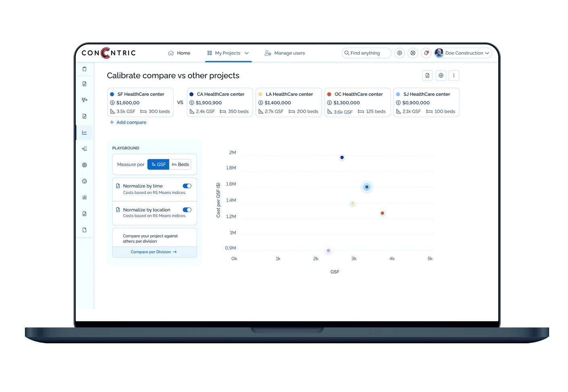Open the page settings gear below the header

(x=441, y=76)
